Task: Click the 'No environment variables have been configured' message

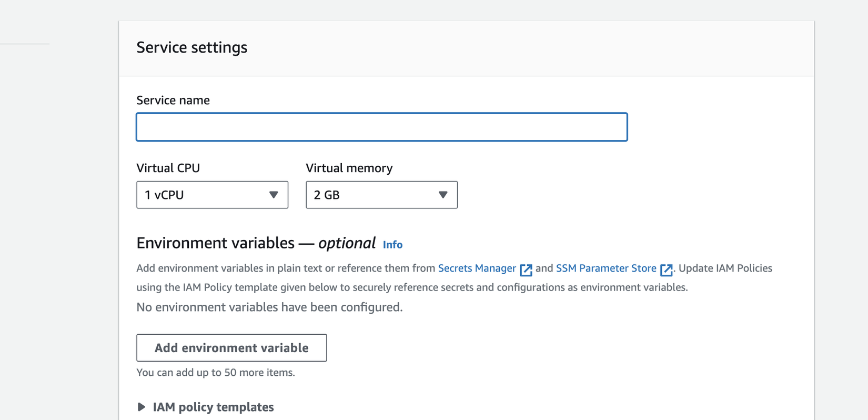Action: pos(269,307)
